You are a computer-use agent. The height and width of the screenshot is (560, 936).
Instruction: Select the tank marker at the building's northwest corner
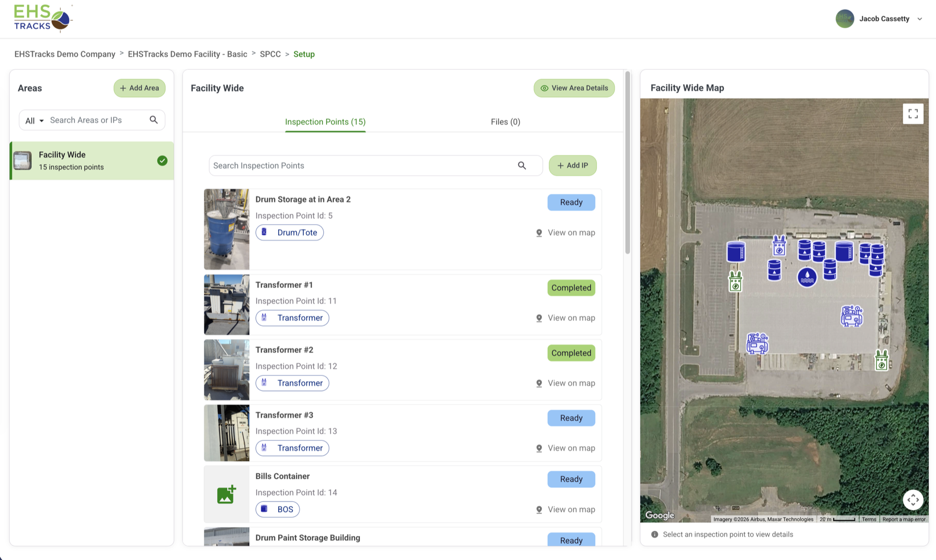(x=736, y=252)
